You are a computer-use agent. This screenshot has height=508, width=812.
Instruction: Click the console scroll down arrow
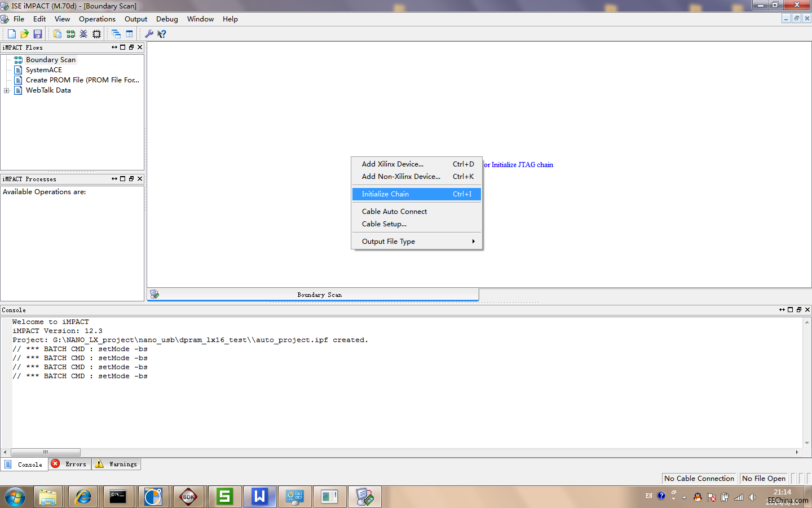pyautogui.click(x=807, y=443)
